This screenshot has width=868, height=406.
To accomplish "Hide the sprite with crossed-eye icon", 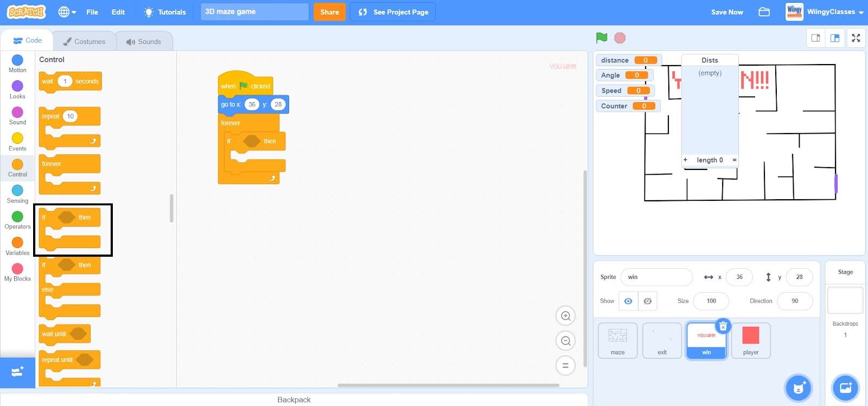I will coord(648,301).
